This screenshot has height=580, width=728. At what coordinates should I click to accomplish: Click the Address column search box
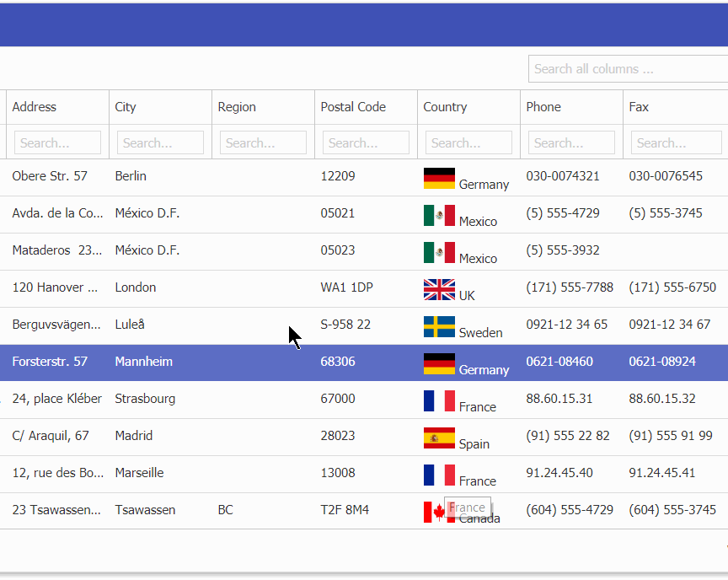57,143
